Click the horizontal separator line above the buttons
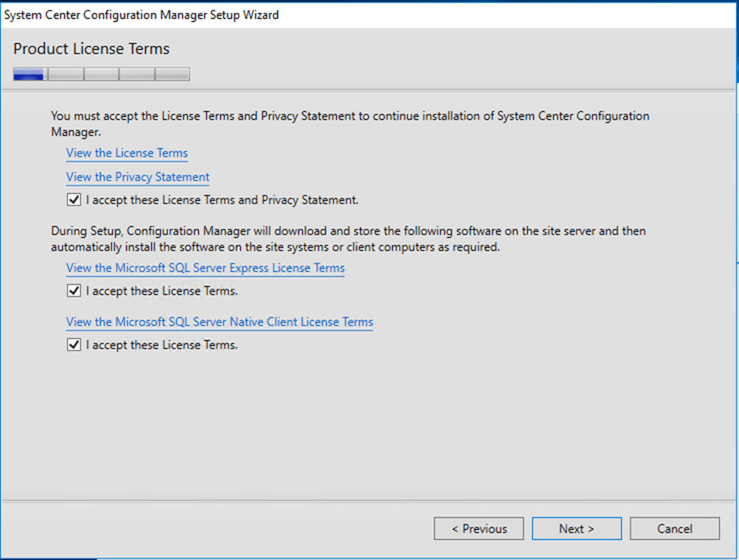 [369, 500]
